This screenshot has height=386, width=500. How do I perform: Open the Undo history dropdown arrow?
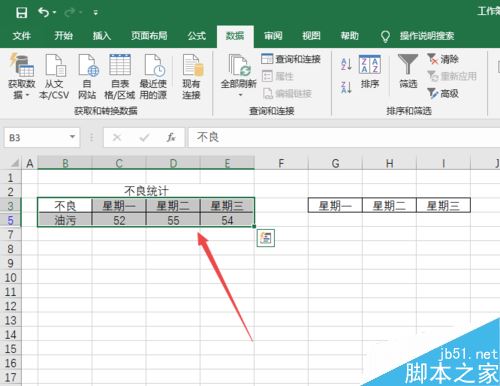click(x=54, y=13)
